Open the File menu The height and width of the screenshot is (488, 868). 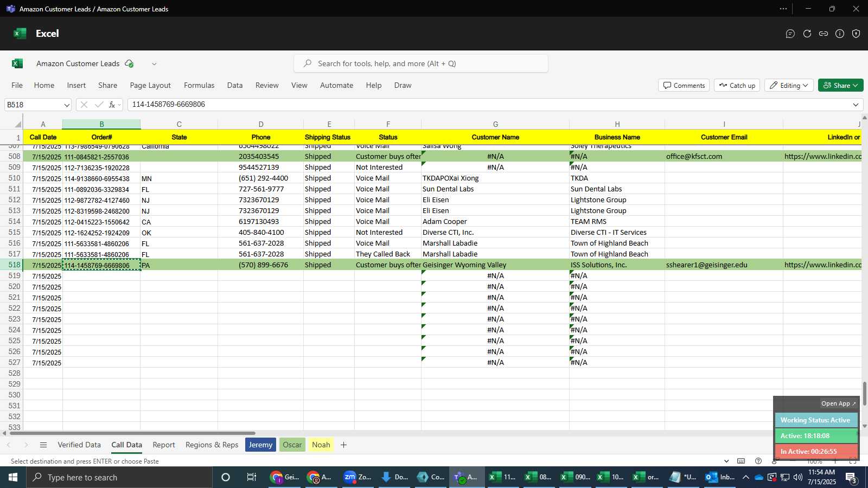(x=17, y=86)
